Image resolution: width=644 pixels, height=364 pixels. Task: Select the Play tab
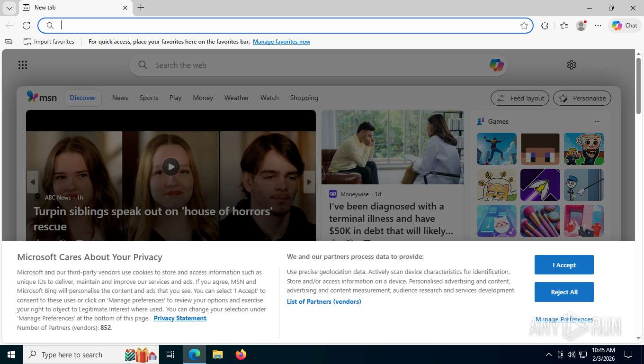(176, 98)
